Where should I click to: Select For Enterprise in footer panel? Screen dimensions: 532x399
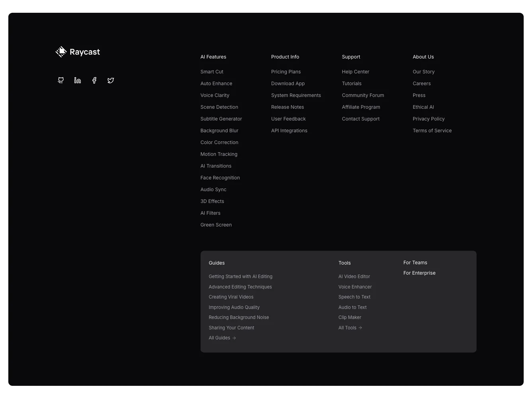(419, 273)
